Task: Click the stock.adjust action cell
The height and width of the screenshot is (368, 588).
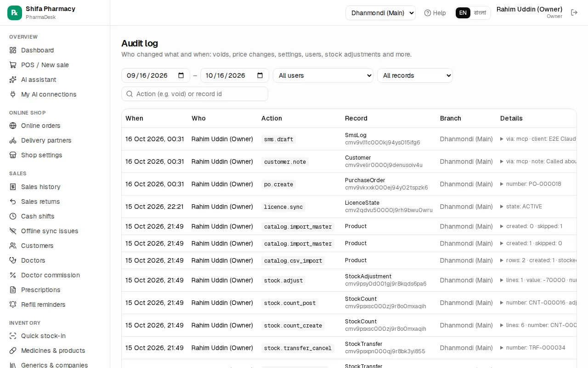Action: 283,281
